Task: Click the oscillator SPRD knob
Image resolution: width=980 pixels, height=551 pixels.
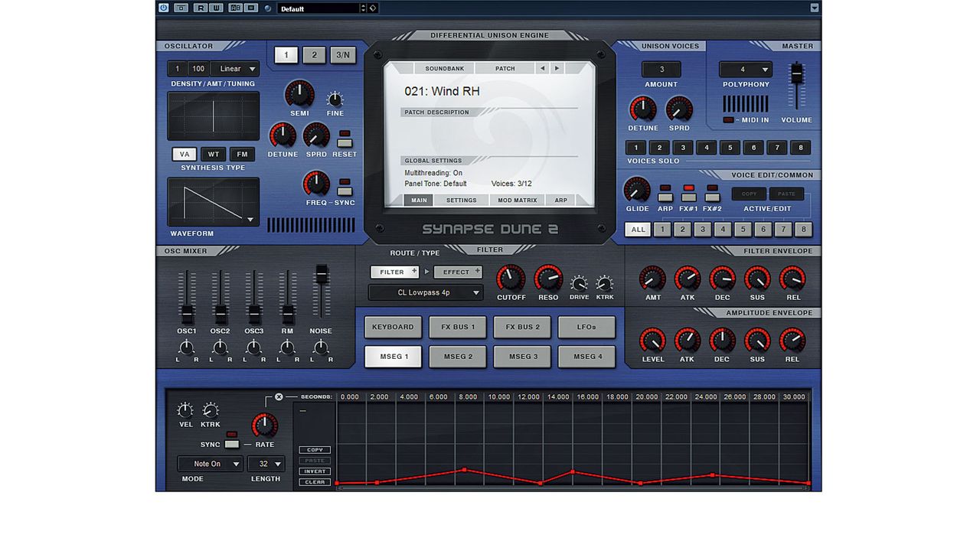Action: point(316,136)
